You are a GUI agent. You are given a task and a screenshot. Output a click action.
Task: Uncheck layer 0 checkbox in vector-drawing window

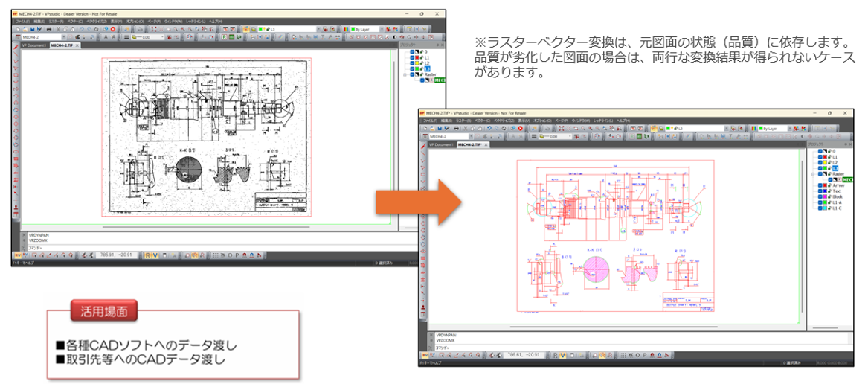pos(820,151)
